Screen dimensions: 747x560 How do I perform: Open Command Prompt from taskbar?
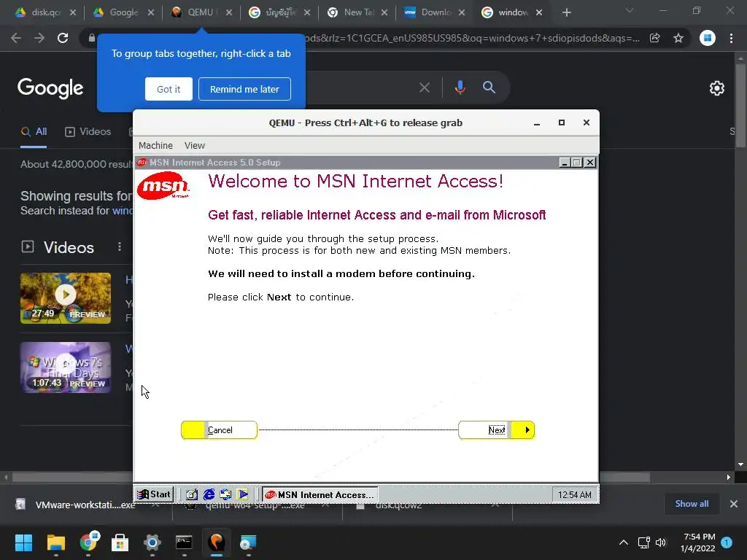pos(184,542)
